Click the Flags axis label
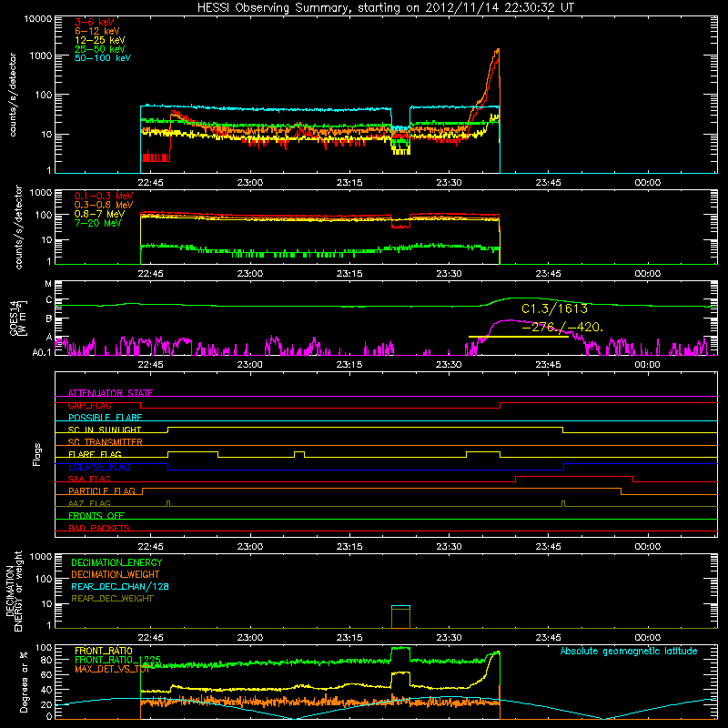728x728 pixels. [x=37, y=454]
